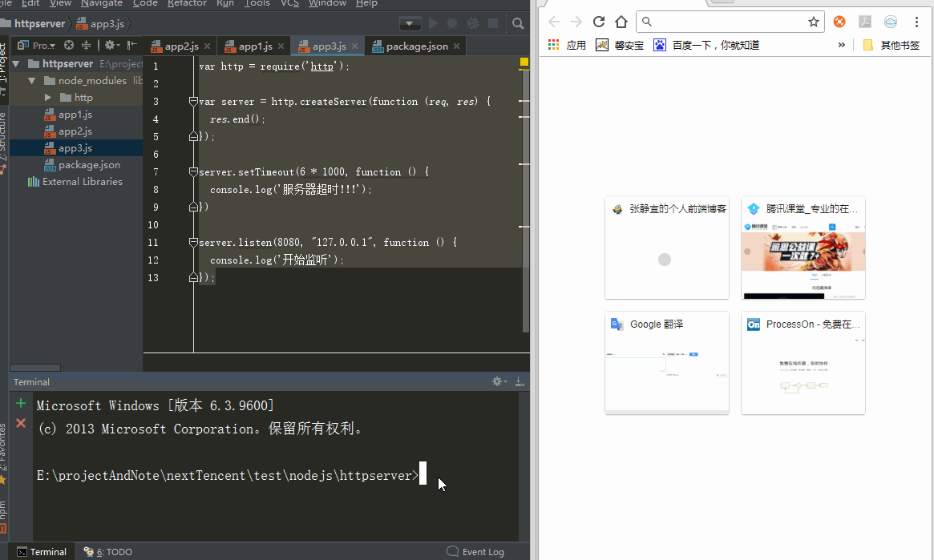Image resolution: width=934 pixels, height=560 pixels.
Task: Open the Refactor menu
Action: (x=187, y=4)
